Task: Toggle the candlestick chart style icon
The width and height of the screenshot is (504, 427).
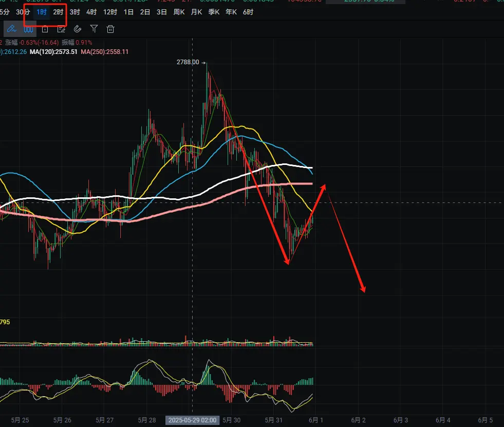Action: click(x=28, y=29)
